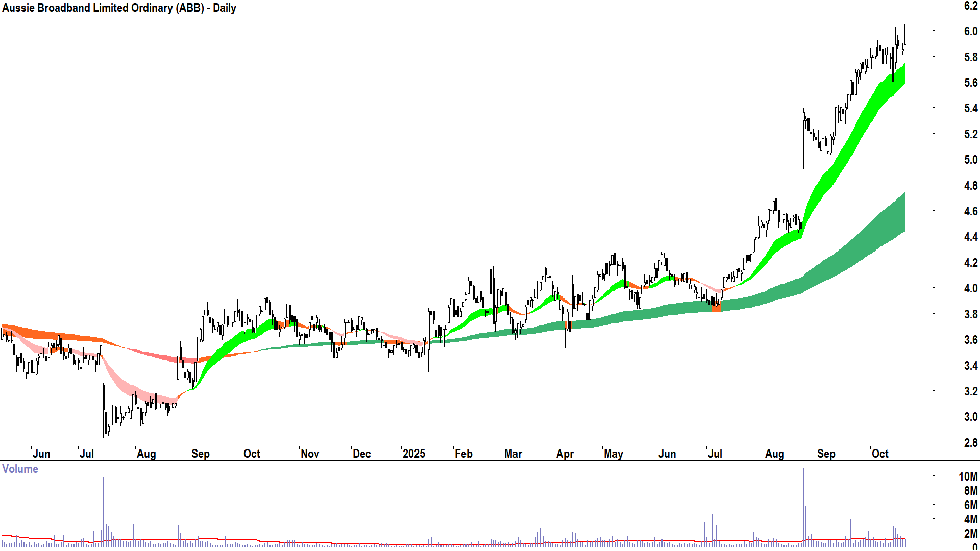The width and height of the screenshot is (980, 551).
Task: Click the 2M volume axis label
Action: pyautogui.click(x=970, y=534)
